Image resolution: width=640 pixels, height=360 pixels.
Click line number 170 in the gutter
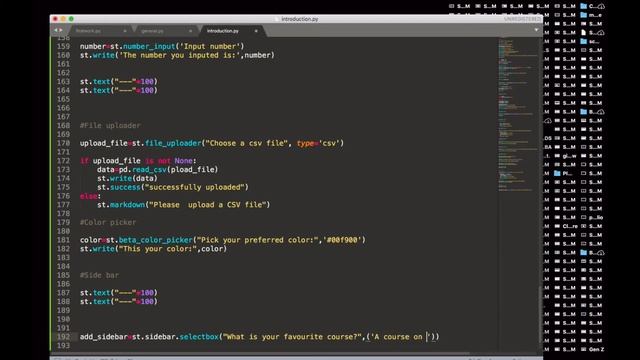click(63, 143)
